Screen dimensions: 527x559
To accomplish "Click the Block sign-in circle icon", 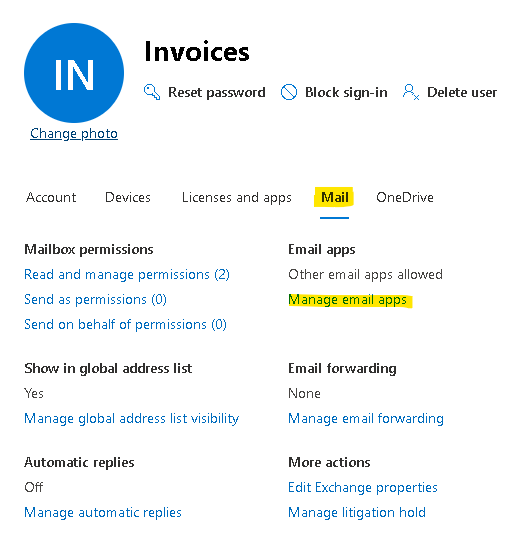I will (289, 92).
